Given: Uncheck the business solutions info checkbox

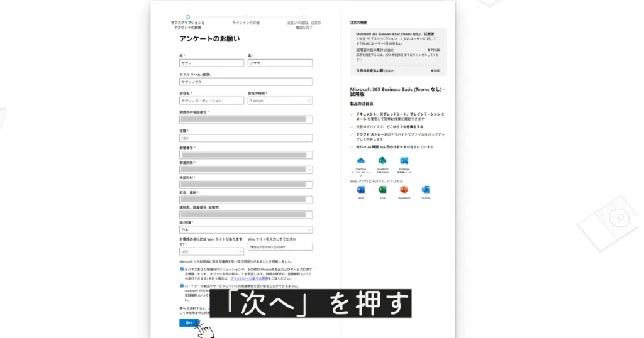Looking at the screenshot, I should [x=182, y=269].
